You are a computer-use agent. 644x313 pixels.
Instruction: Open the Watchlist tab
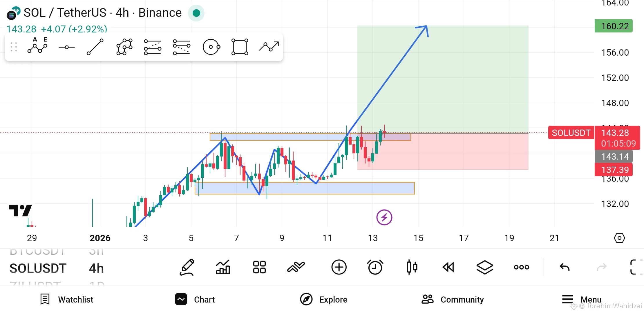click(67, 299)
